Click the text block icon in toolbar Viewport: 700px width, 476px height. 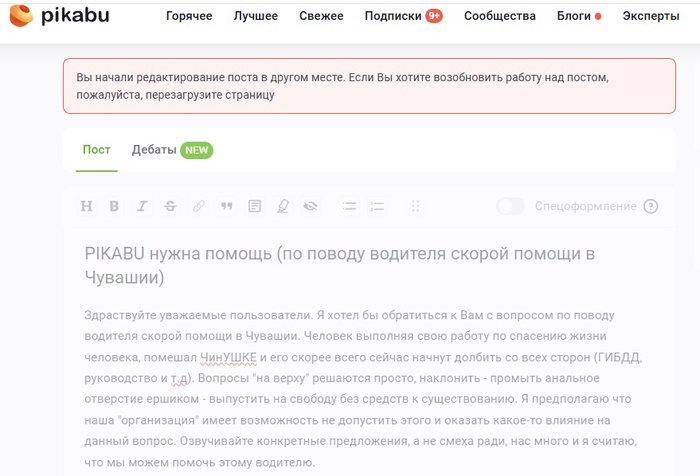tap(255, 206)
